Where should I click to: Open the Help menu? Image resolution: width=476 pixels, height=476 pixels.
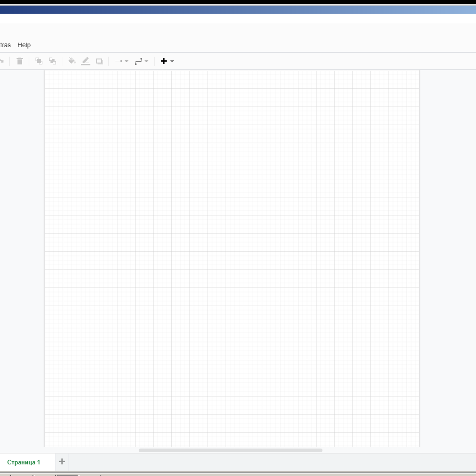[x=24, y=45]
